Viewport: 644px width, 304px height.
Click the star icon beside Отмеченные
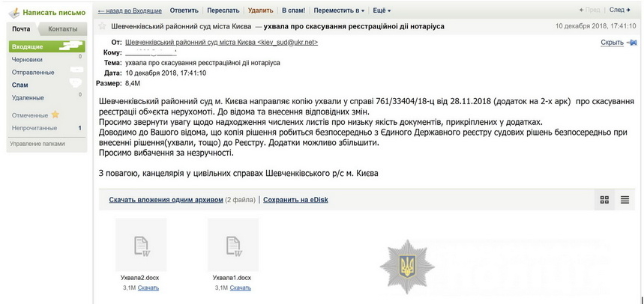(x=55, y=115)
